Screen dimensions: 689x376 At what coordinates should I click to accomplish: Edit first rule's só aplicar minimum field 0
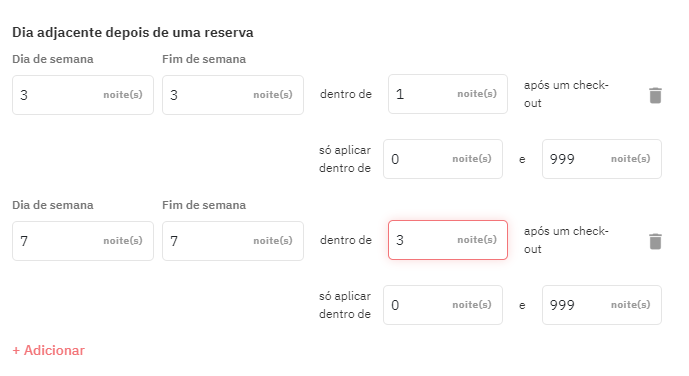443,159
